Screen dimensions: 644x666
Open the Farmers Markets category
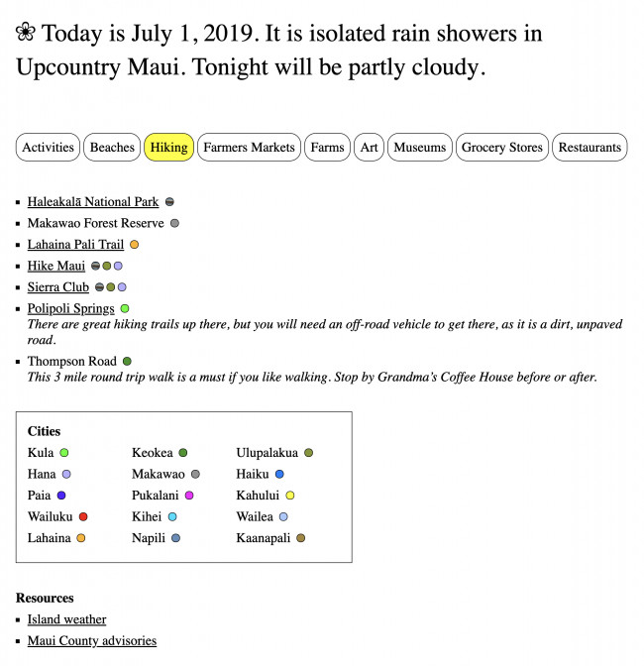pyautogui.click(x=250, y=148)
